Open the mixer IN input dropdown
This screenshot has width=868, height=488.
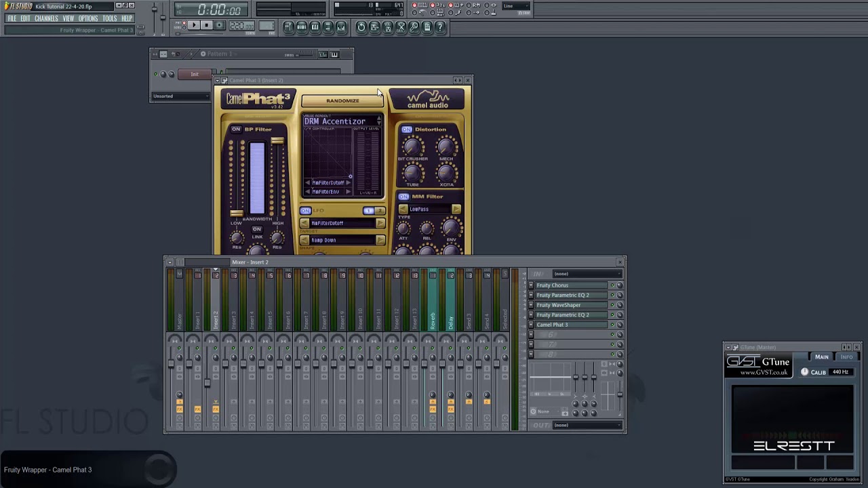tap(587, 274)
